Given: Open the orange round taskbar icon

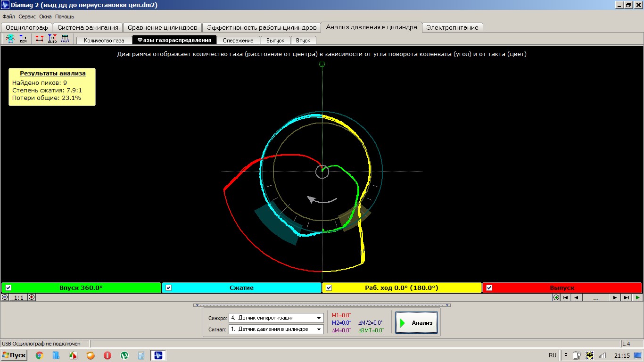Looking at the screenshot, I should pyautogui.click(x=90, y=355).
